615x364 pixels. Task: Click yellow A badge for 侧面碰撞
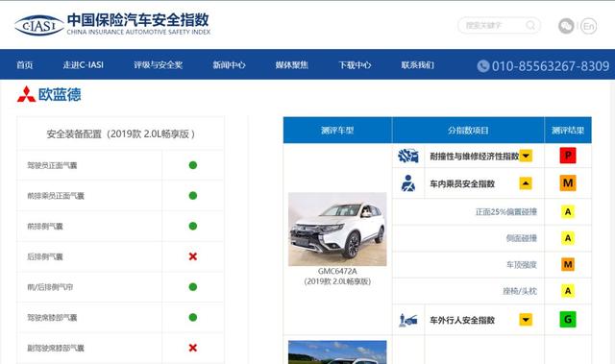pos(568,238)
